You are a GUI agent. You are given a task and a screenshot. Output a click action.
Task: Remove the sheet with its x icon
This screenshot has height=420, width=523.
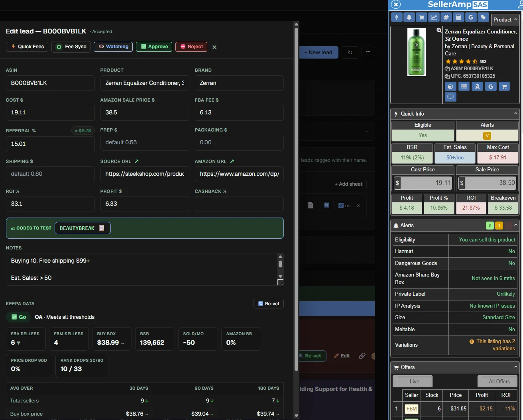point(358,206)
